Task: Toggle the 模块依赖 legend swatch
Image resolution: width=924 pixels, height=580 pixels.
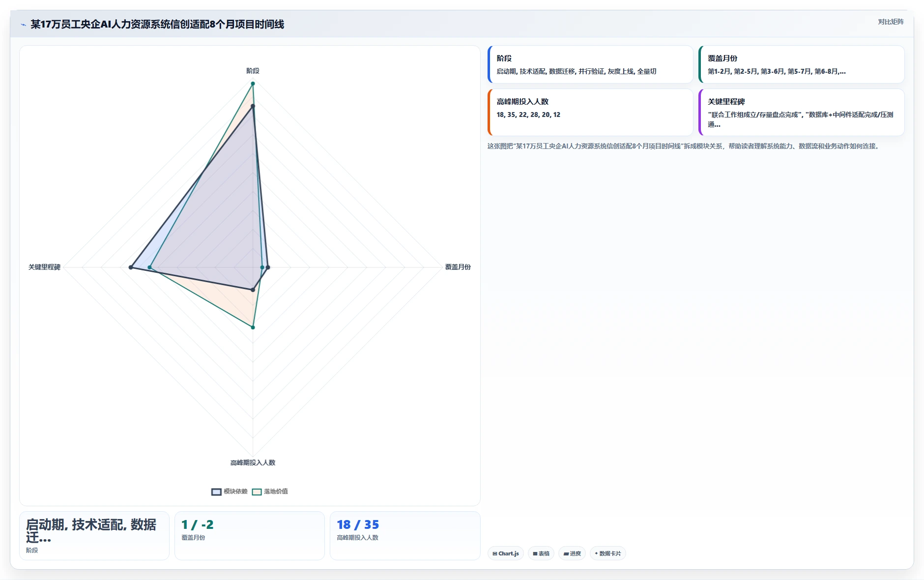Action: pos(216,492)
